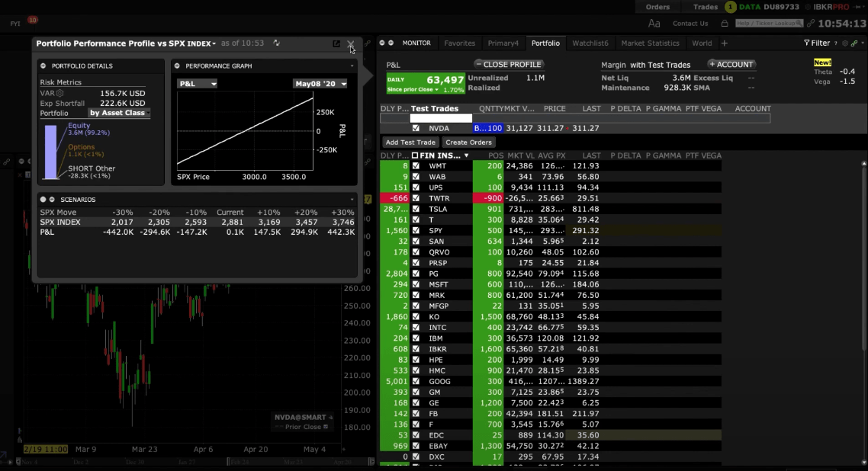Collapse the Portfolio Details panel

(43, 66)
